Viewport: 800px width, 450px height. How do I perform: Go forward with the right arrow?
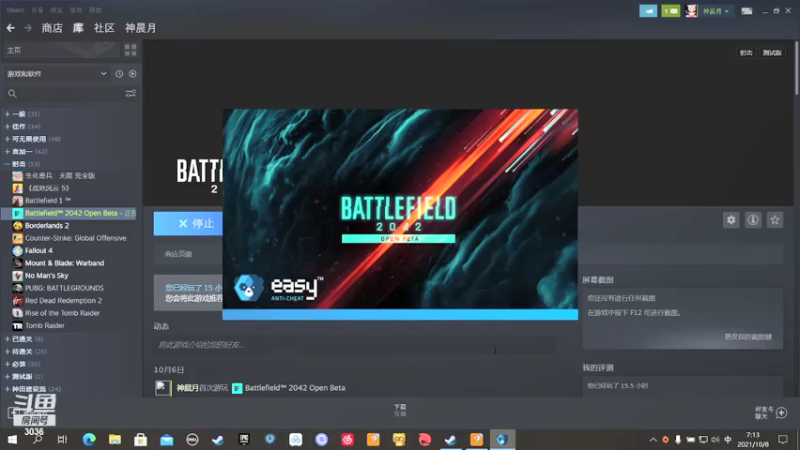pos(28,28)
